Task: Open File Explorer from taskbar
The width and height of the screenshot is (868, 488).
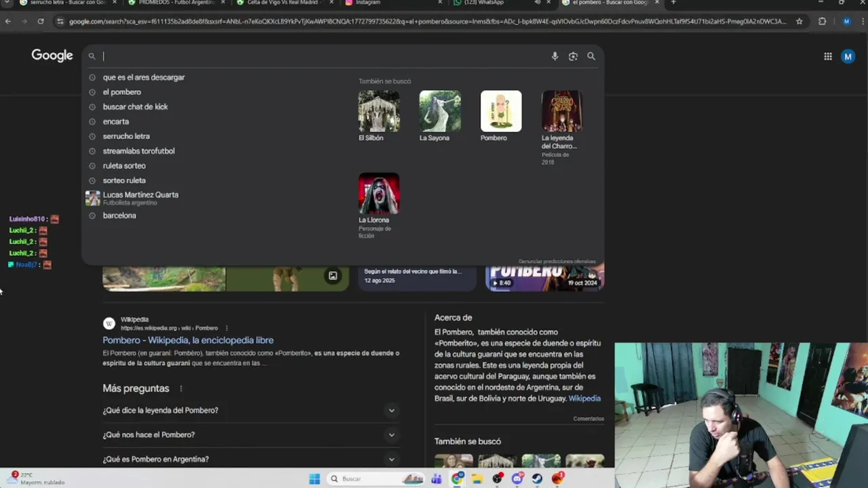Action: (x=477, y=479)
